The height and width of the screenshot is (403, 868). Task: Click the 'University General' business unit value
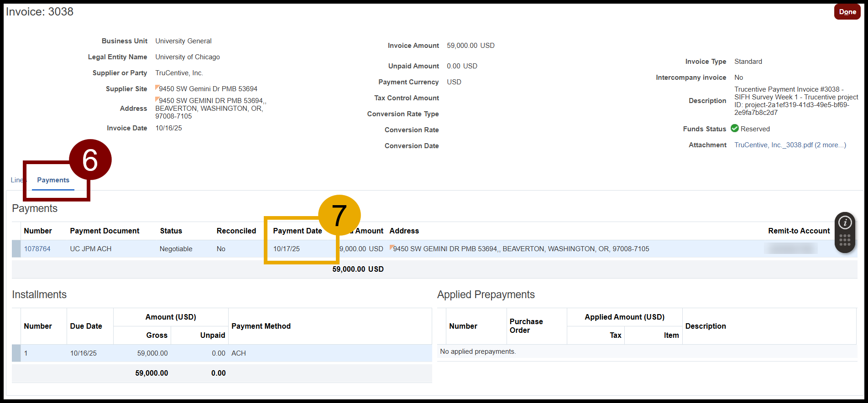click(x=183, y=41)
